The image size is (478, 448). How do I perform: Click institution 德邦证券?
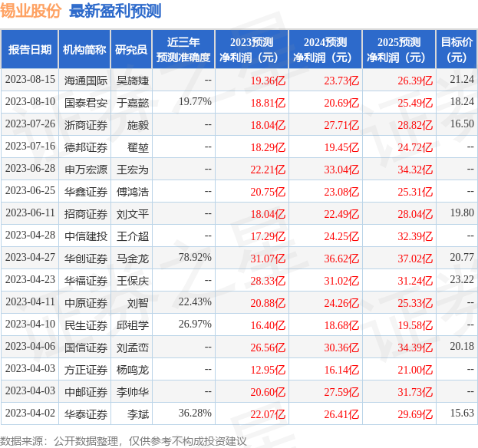(86, 147)
